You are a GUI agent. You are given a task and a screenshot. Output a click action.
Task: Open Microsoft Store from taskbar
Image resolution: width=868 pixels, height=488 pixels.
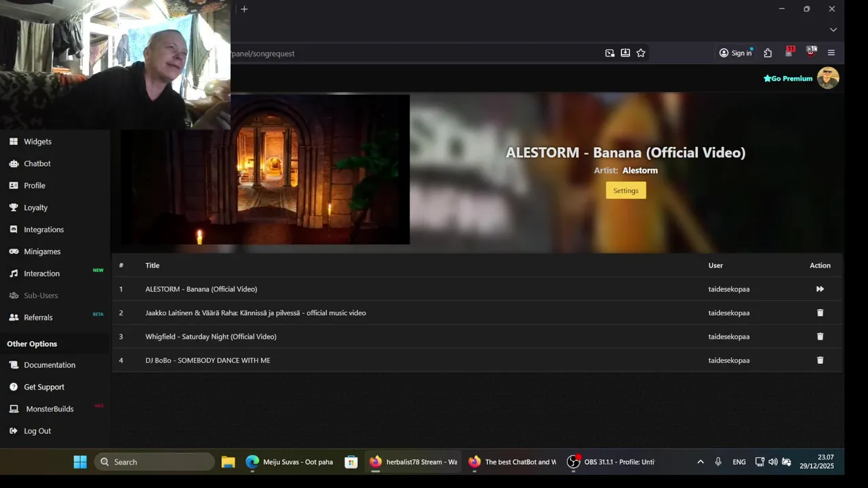pos(351,462)
